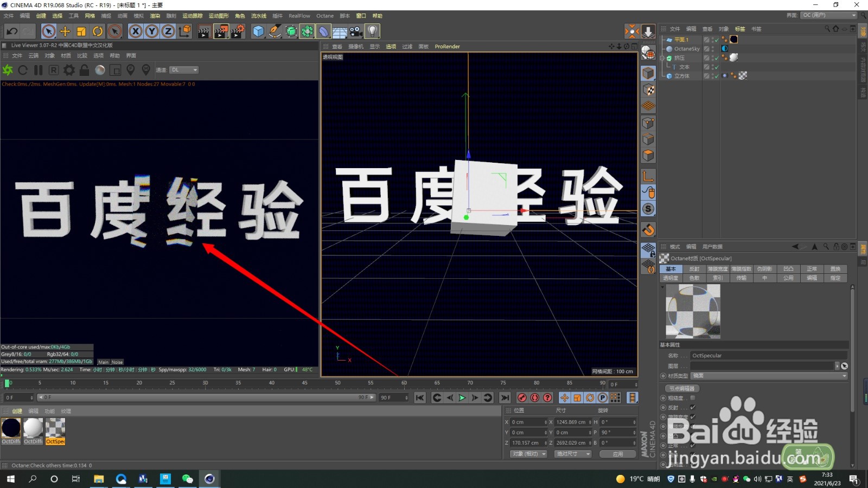Toggle the X axis lock
Viewport: 868px width, 488px height.
[x=136, y=31]
